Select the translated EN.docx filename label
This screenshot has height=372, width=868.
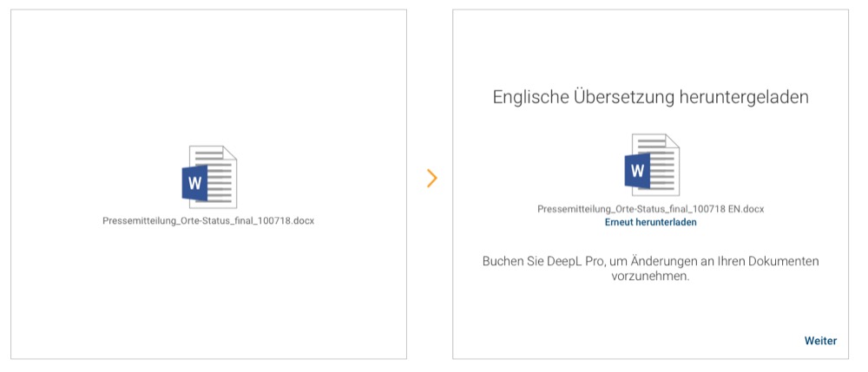[x=650, y=209]
